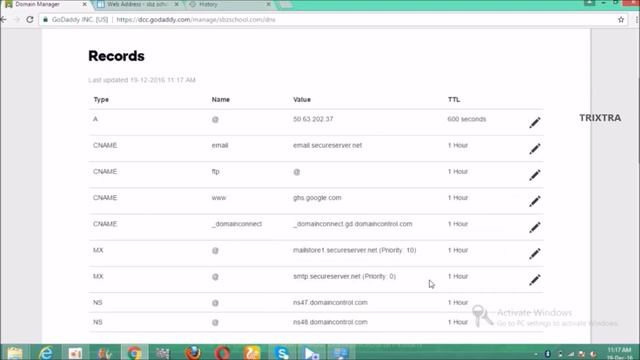Close the Web Address tab
Image resolution: width=640 pixels, height=360 pixels.
click(176, 4)
